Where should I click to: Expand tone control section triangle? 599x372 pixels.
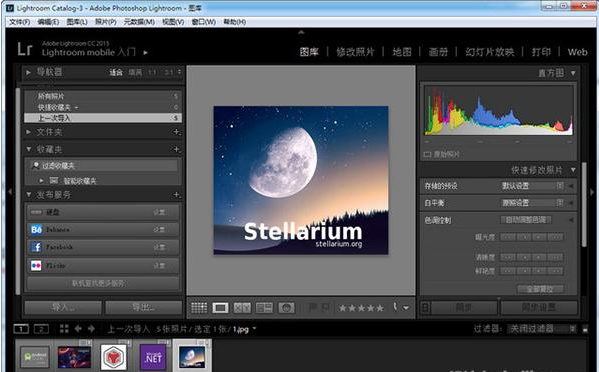coord(571,220)
